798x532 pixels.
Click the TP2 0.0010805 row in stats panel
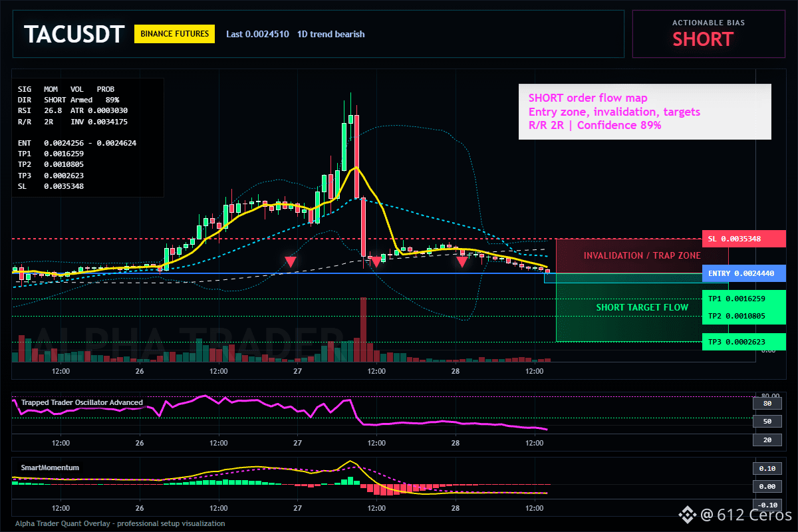pyautogui.click(x=51, y=164)
